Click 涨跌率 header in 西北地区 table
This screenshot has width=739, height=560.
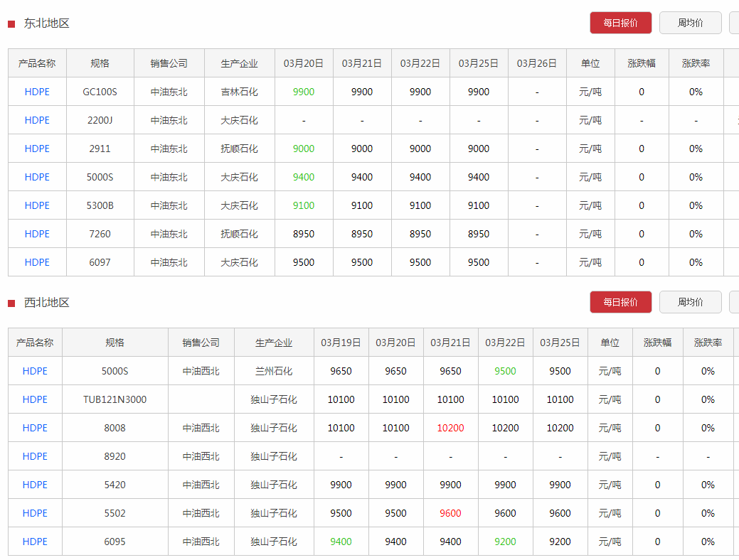[x=708, y=343]
